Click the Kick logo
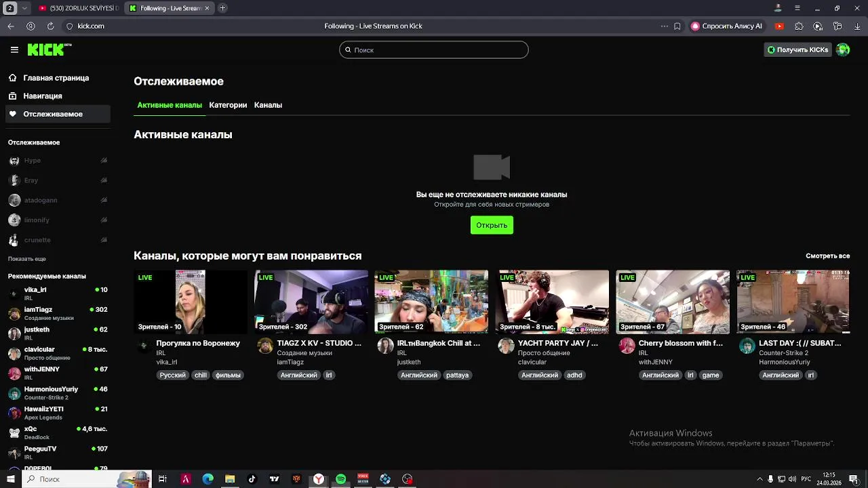 (50, 49)
